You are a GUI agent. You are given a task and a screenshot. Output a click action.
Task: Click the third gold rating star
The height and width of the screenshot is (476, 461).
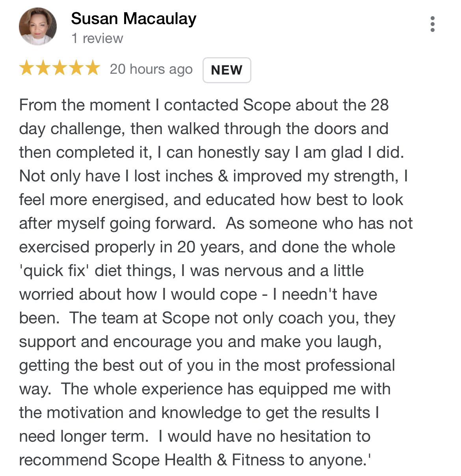(x=59, y=68)
